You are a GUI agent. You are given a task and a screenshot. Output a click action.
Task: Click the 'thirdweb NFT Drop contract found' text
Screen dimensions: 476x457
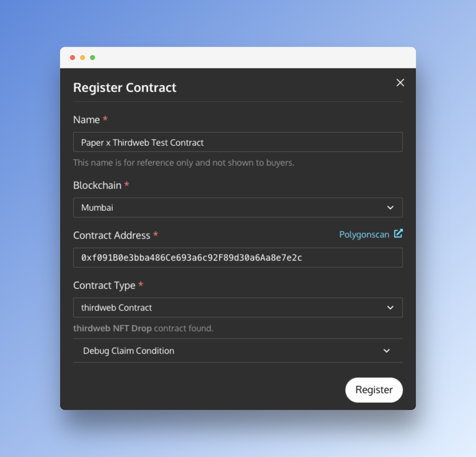143,328
